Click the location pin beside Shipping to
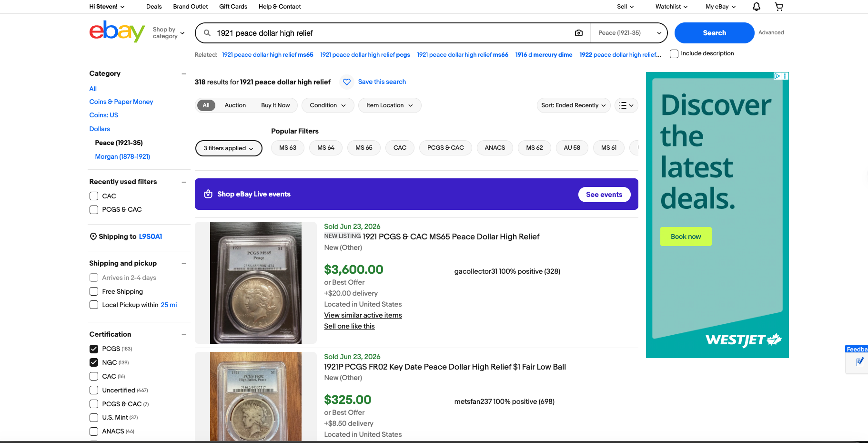This screenshot has width=868, height=443. 93,237
